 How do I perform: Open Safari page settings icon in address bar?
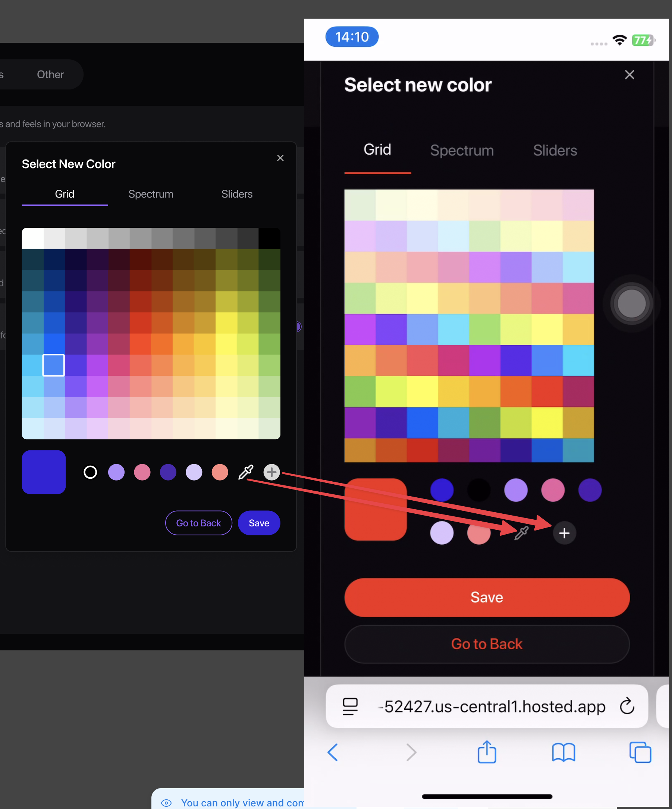coord(350,706)
